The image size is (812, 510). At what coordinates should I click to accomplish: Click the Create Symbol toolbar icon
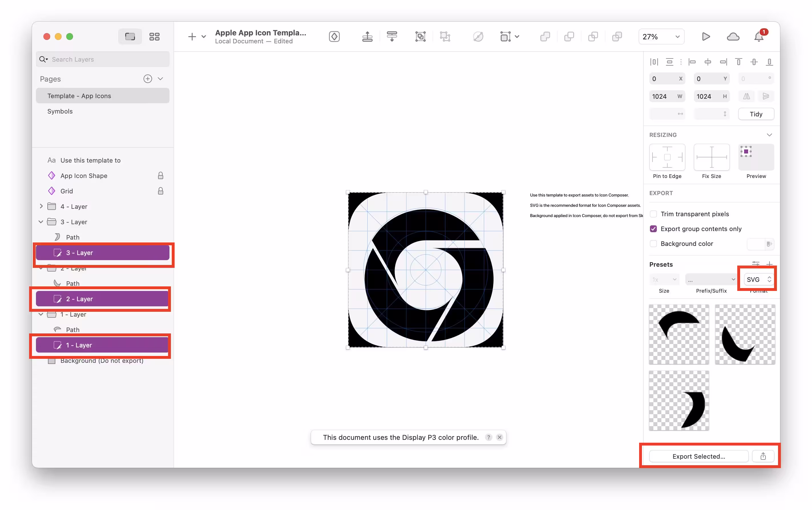point(334,37)
